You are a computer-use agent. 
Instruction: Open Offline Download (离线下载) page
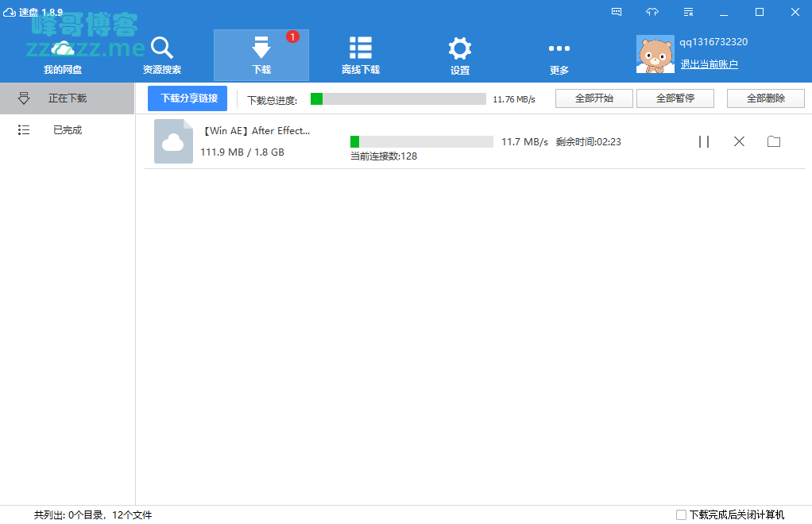point(361,56)
